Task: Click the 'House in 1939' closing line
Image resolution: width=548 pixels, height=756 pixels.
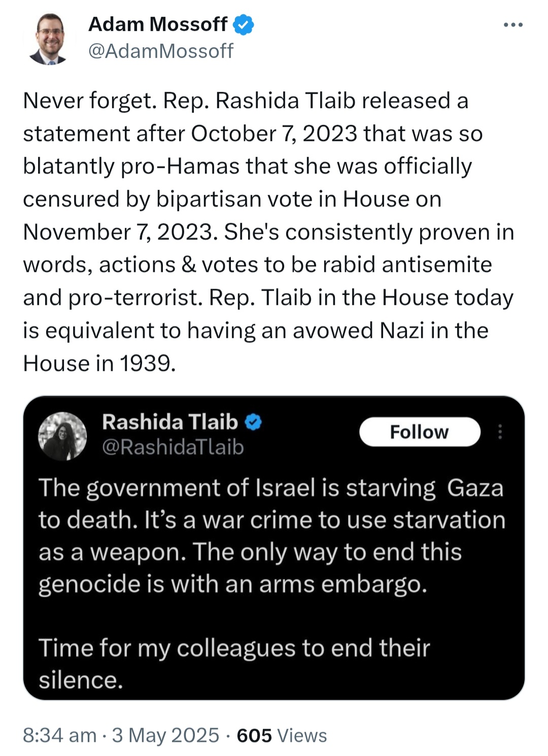Action: click(x=99, y=363)
